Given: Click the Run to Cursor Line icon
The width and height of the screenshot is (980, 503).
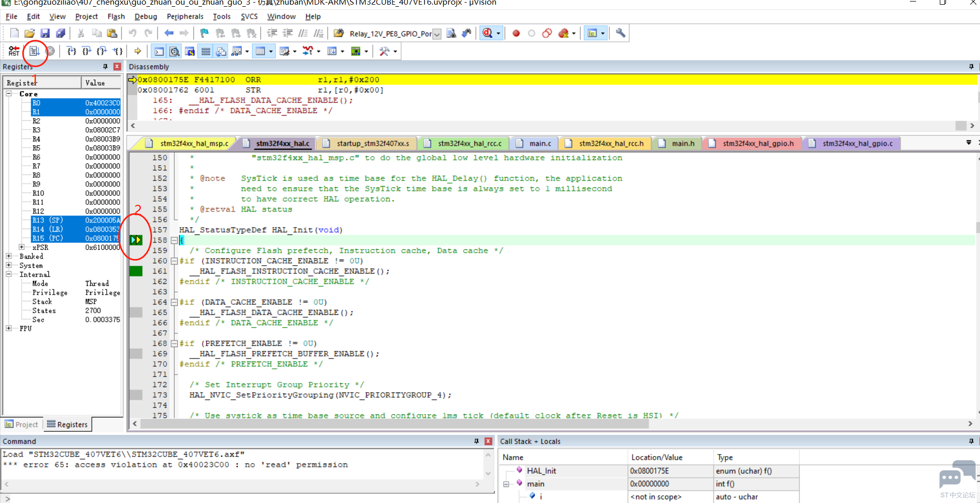Looking at the screenshot, I should click(118, 51).
